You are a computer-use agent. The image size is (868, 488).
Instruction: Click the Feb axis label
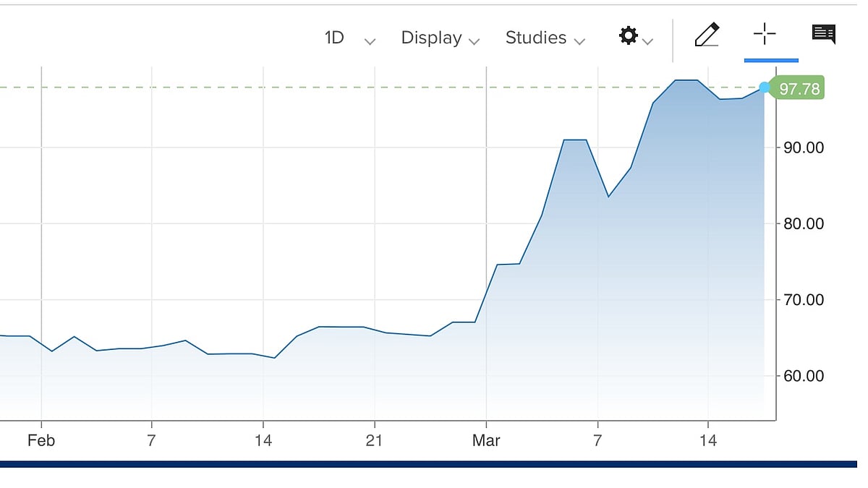click(x=41, y=440)
